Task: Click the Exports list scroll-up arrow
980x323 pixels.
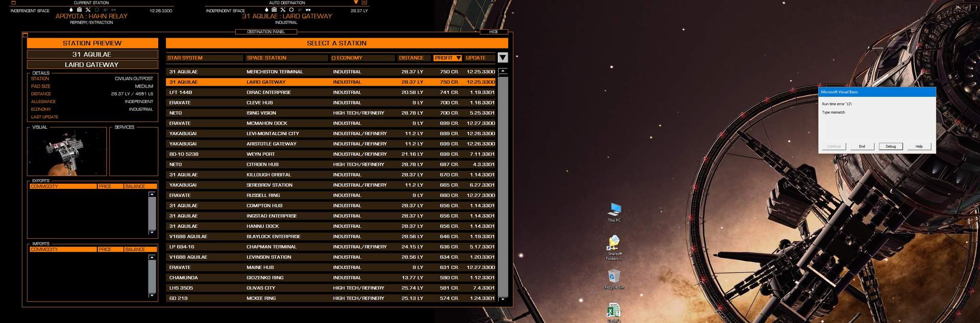Action: click(x=152, y=194)
